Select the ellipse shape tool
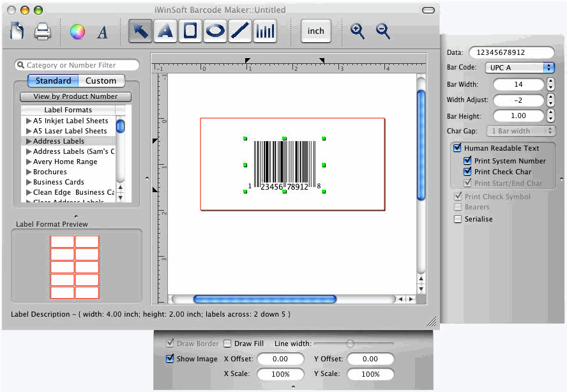Viewport: 567px width, 392px height. point(215,31)
